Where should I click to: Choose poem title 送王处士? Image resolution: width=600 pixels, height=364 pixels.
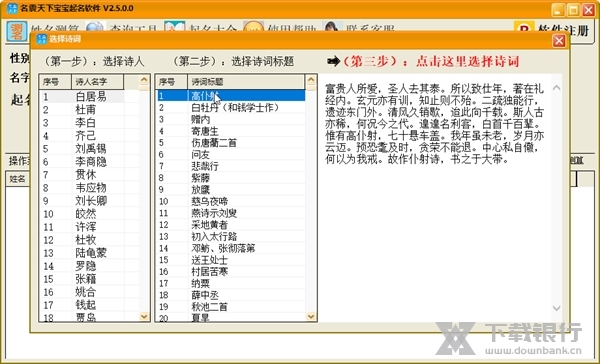209,260
